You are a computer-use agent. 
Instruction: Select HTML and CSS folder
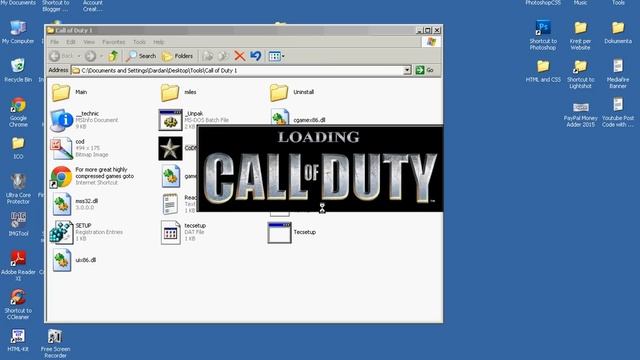pyautogui.click(x=543, y=71)
